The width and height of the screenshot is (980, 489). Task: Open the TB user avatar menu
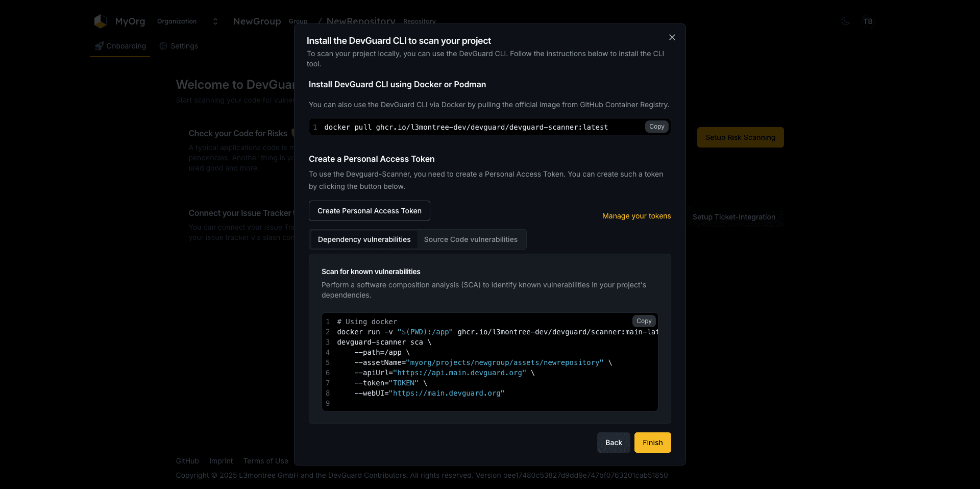coord(868,21)
